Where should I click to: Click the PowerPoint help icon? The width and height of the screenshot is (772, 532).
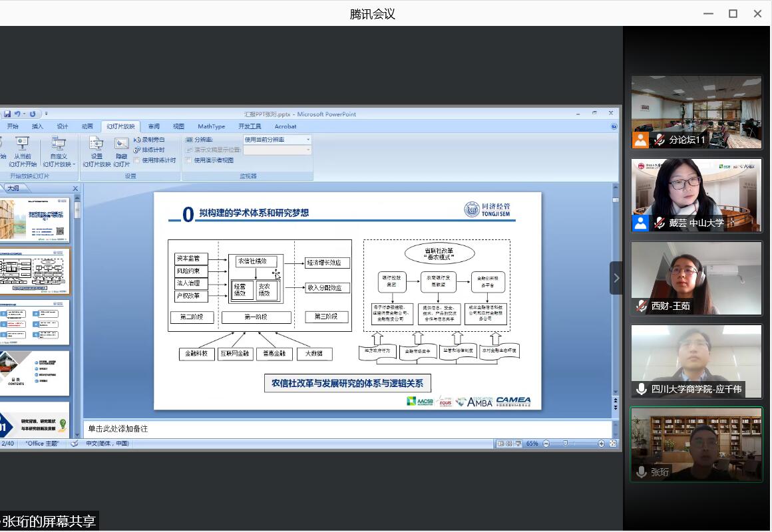(614, 126)
